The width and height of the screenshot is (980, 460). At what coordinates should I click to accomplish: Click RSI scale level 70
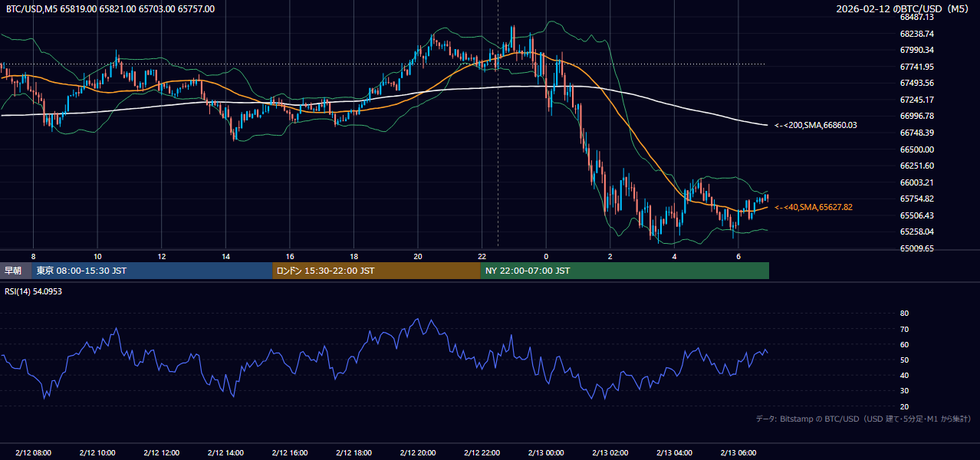pyautogui.click(x=904, y=329)
